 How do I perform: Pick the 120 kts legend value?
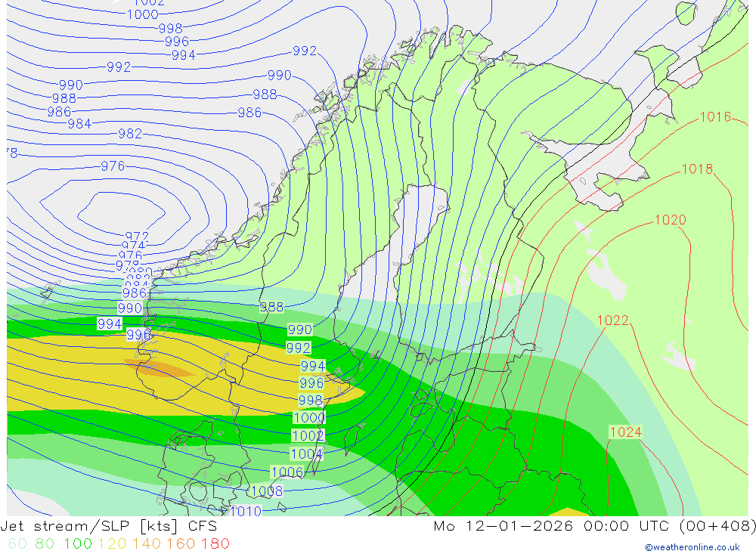point(112,544)
